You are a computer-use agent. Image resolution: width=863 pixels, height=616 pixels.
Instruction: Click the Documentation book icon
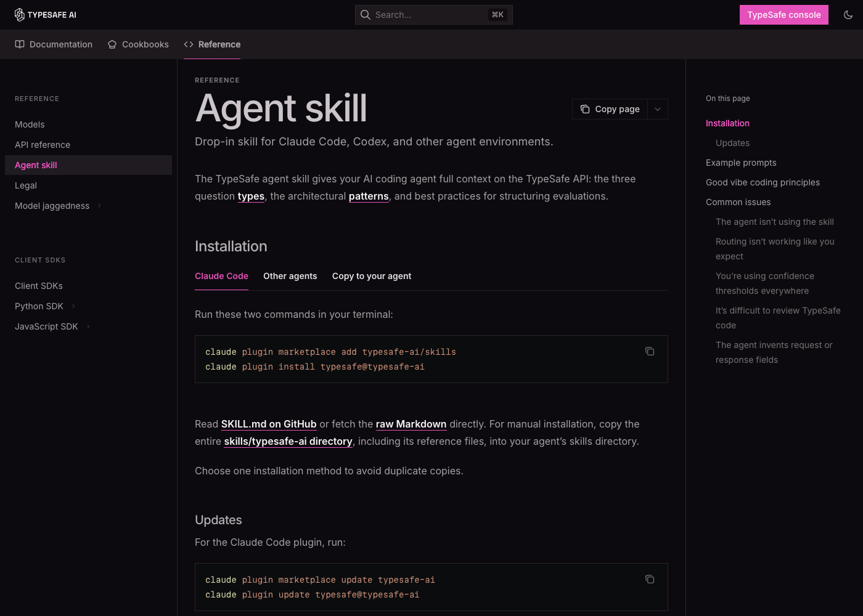(x=20, y=44)
